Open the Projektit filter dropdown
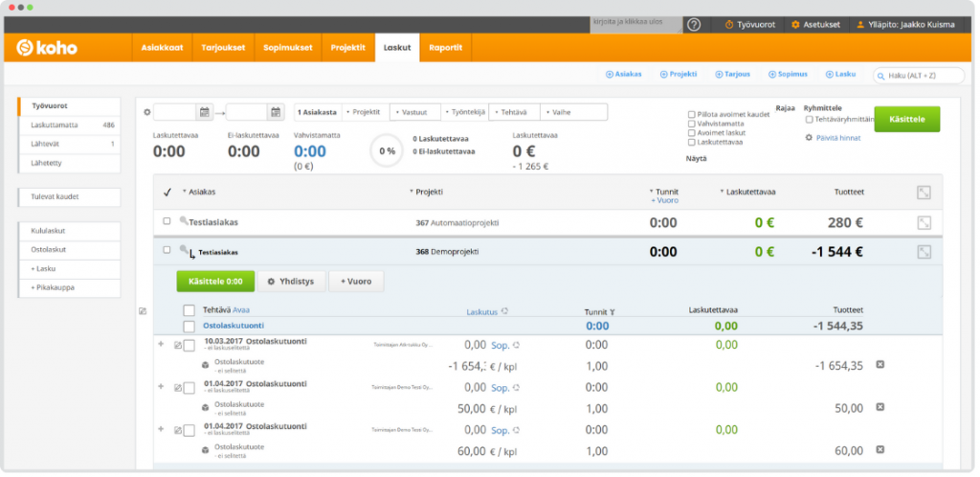980x477 pixels. point(365,112)
